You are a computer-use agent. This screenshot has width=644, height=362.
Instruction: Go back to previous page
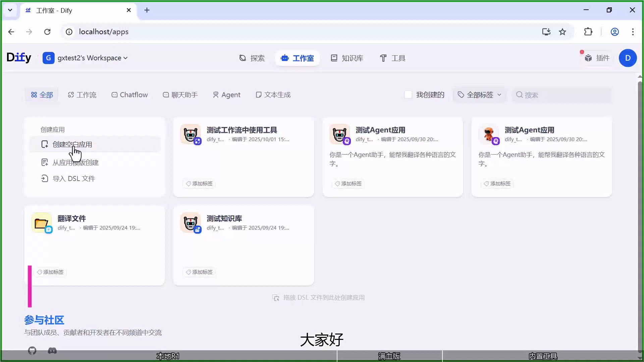coord(11,32)
